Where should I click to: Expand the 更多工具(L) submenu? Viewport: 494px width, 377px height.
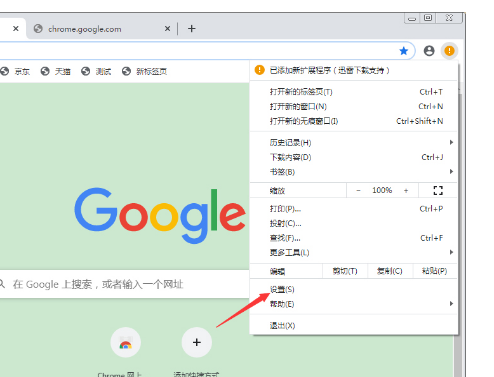click(354, 252)
